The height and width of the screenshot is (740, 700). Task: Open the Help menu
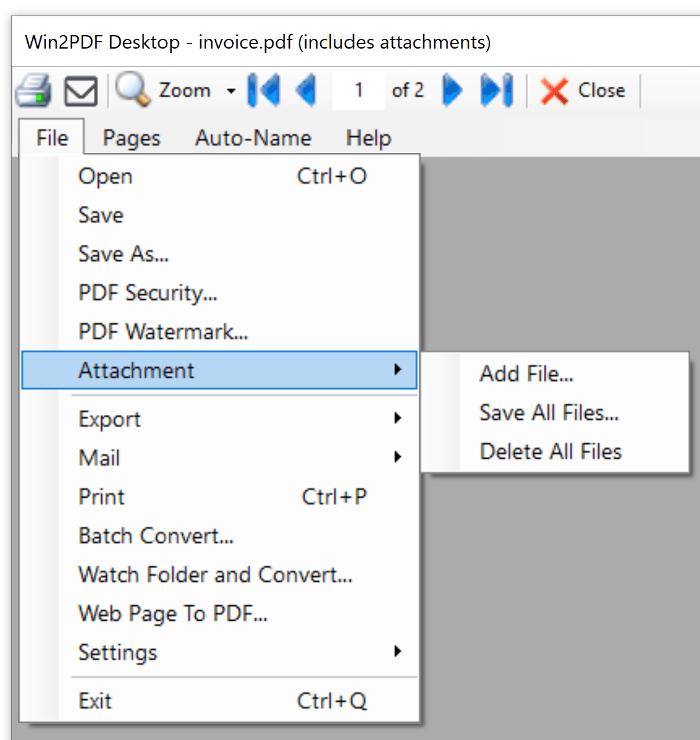pyautogui.click(x=369, y=138)
